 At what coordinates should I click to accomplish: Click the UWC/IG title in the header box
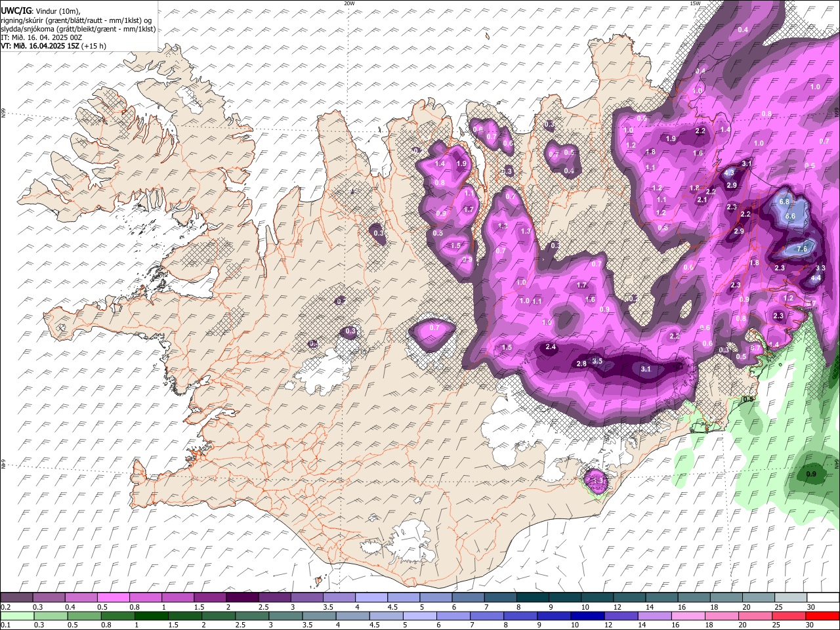tap(16, 10)
